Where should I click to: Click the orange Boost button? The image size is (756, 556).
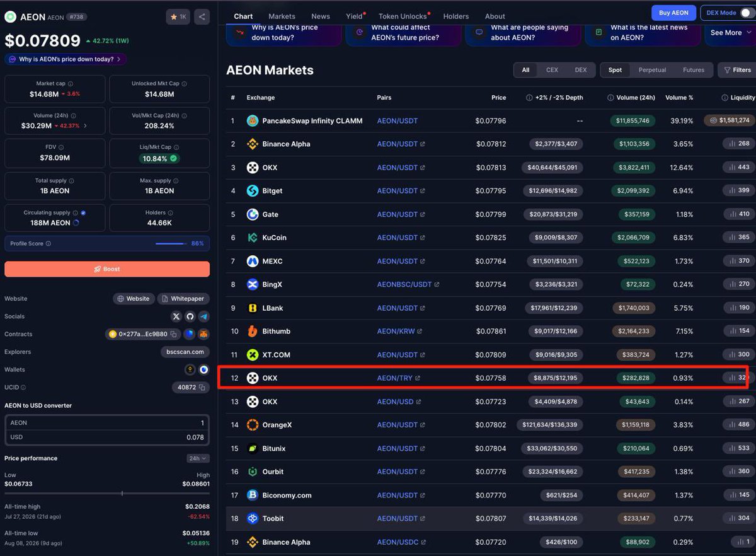pos(107,269)
